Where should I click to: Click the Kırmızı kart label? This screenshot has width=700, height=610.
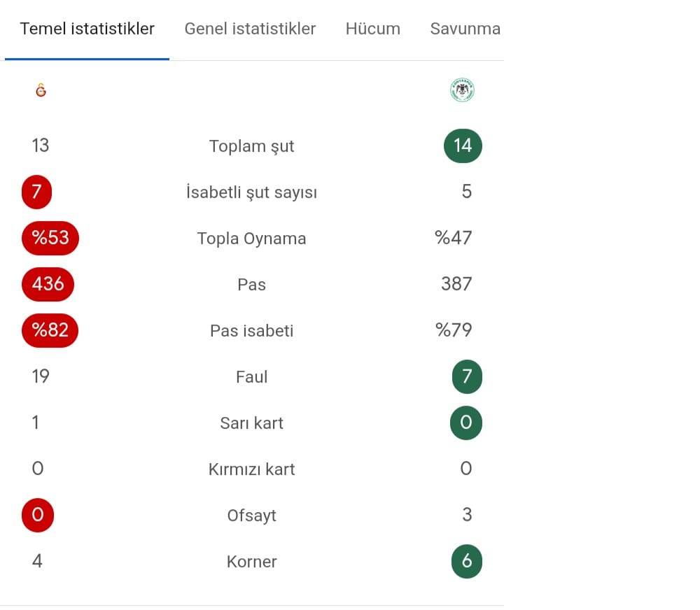[x=251, y=469]
